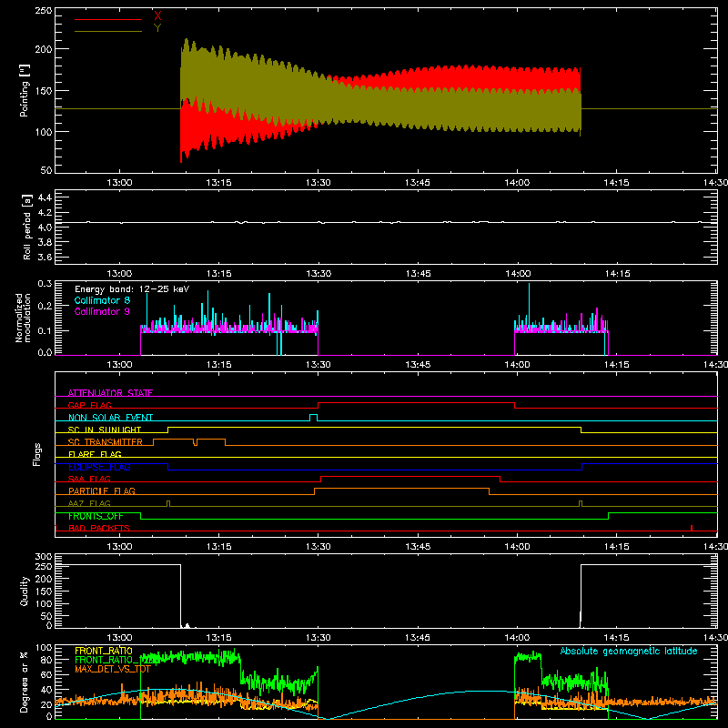728x728 pixels.
Task: Click the '250' tick on Pointing axis
Action: click(x=43, y=10)
